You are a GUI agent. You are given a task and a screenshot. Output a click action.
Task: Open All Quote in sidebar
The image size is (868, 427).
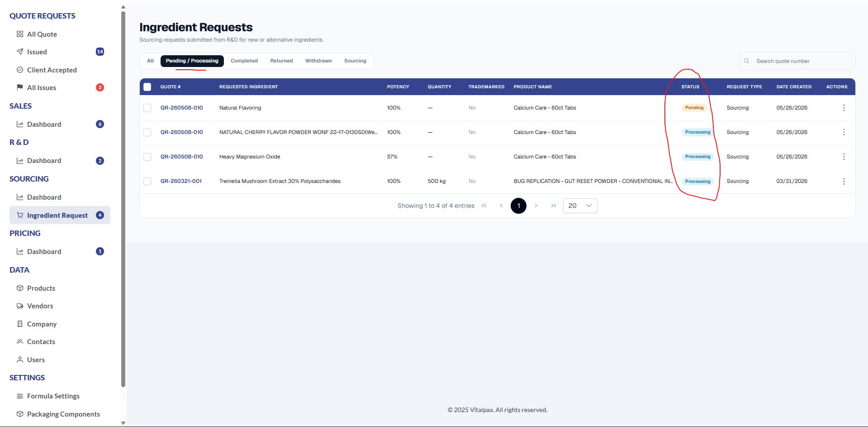(x=42, y=34)
